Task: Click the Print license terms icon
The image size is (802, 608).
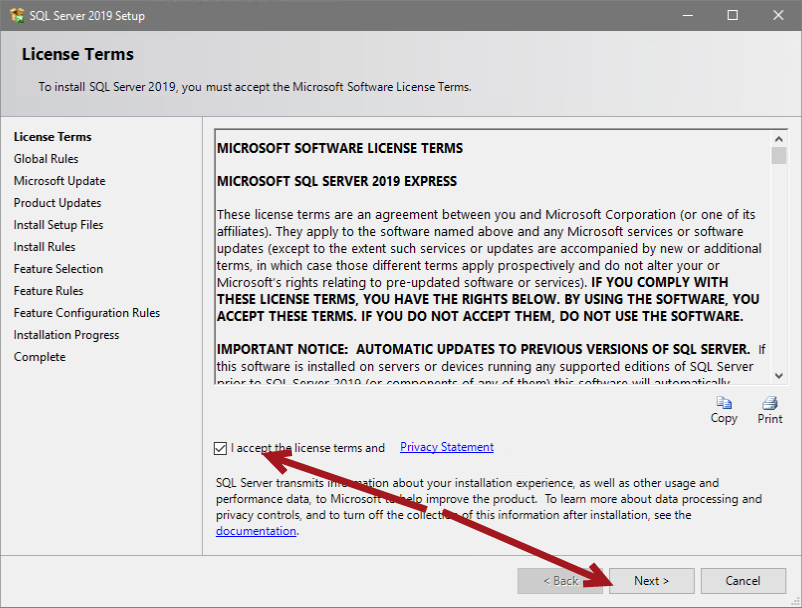Action: (x=770, y=403)
